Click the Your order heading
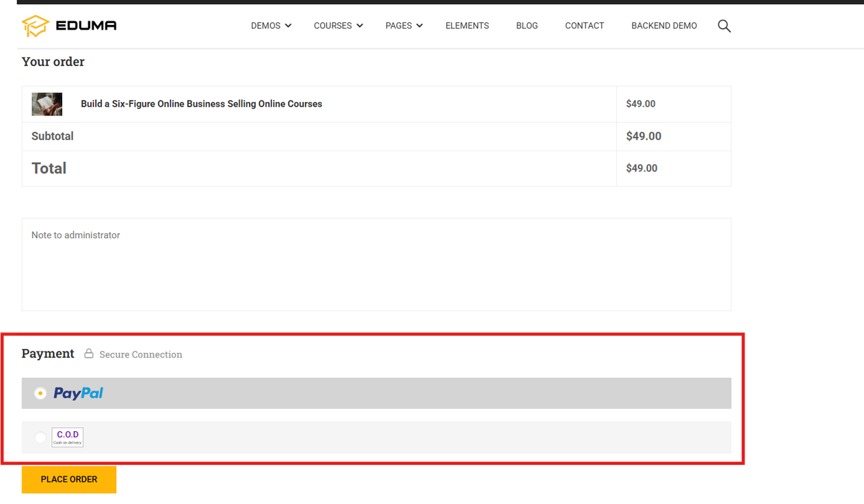Screen dimensions: 864x504 [x=53, y=61]
